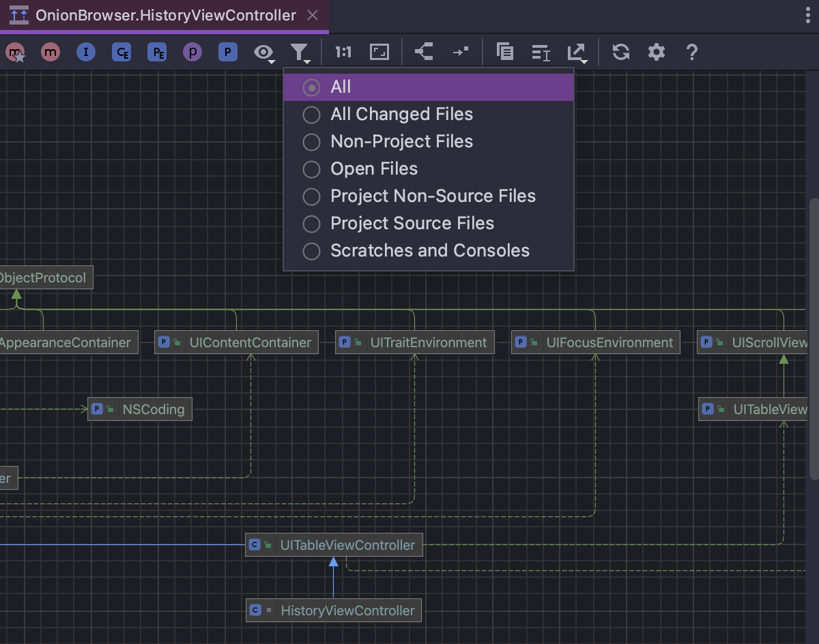The width and height of the screenshot is (819, 644).
Task: Choose 'Project Source Files' radio option
Action: click(412, 224)
